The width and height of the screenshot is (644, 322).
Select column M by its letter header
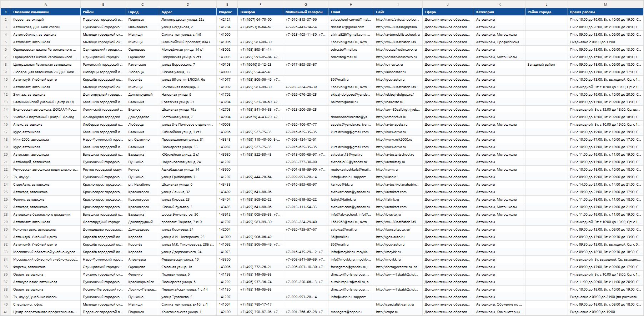coord(605,4)
